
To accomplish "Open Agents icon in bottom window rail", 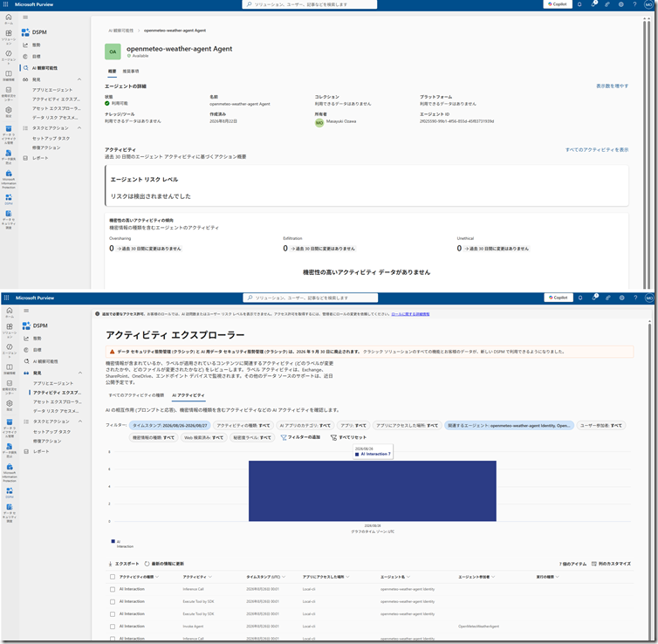I will [10, 349].
